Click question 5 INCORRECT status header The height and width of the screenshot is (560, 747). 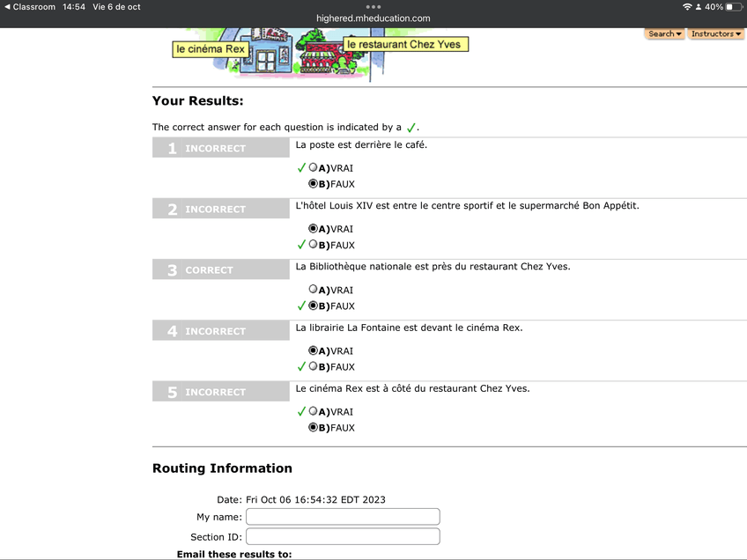[x=220, y=392]
